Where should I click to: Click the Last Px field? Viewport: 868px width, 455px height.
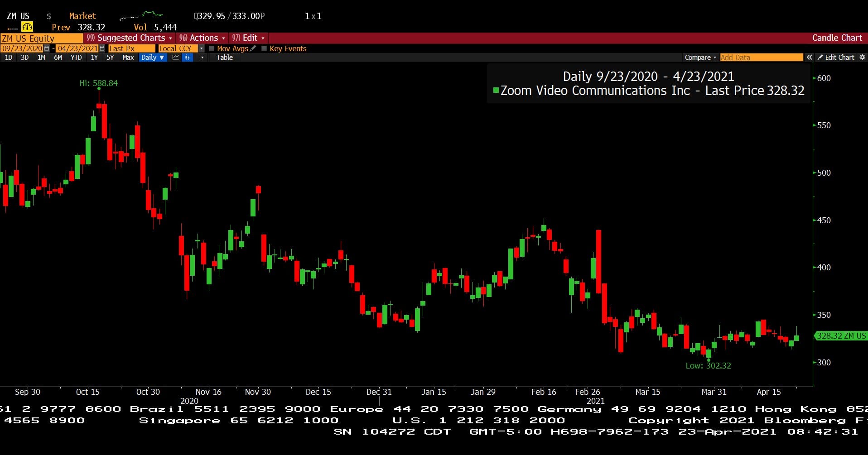point(131,48)
